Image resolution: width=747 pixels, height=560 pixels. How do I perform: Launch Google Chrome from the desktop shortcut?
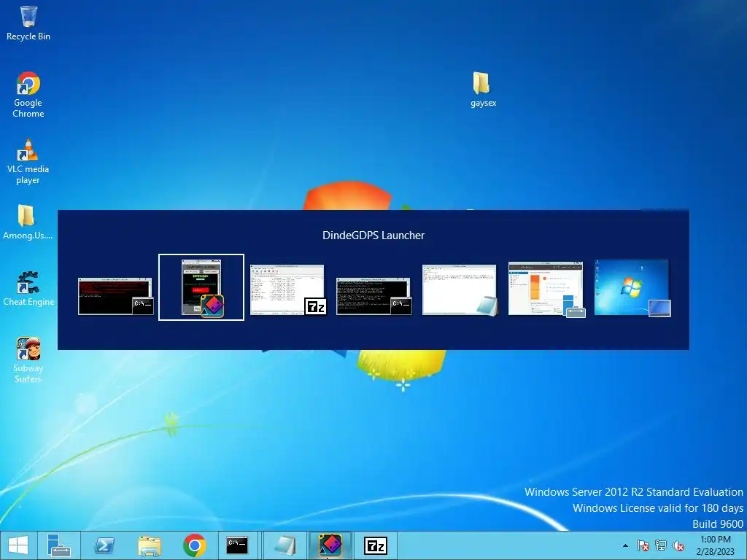[28, 95]
